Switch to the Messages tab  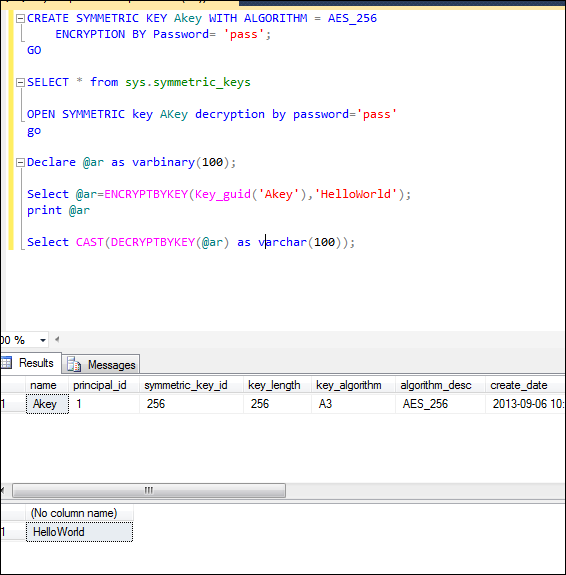tap(101, 365)
